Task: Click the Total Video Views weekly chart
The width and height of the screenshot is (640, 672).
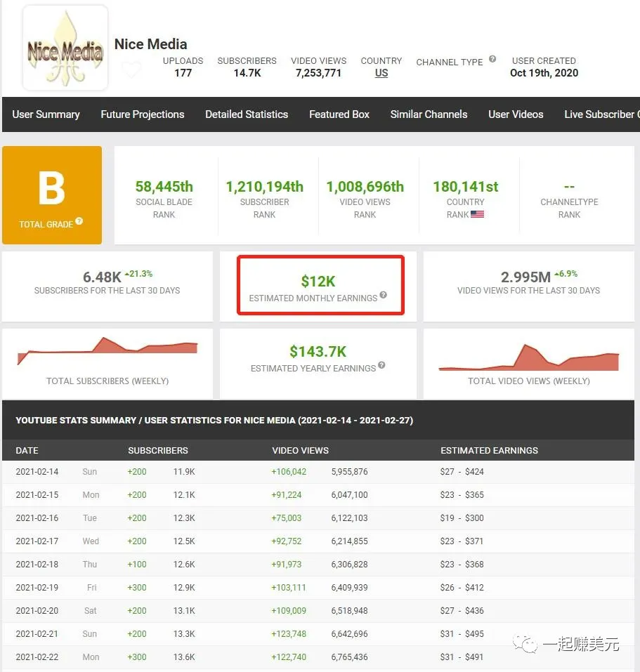Action: pos(528,357)
